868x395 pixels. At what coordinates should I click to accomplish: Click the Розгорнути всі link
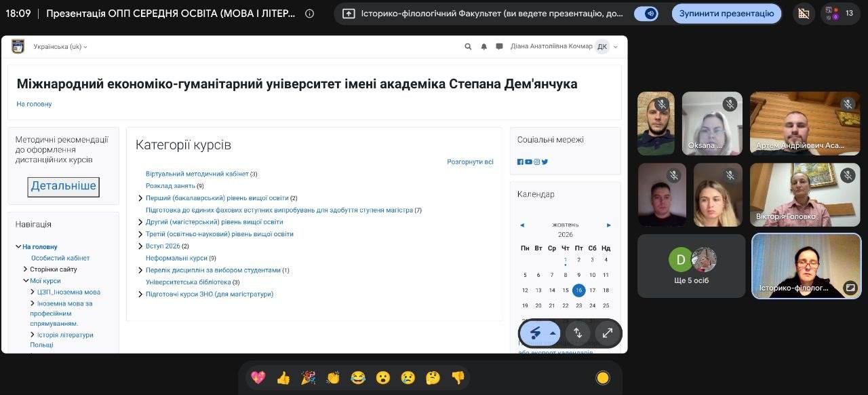(470, 162)
